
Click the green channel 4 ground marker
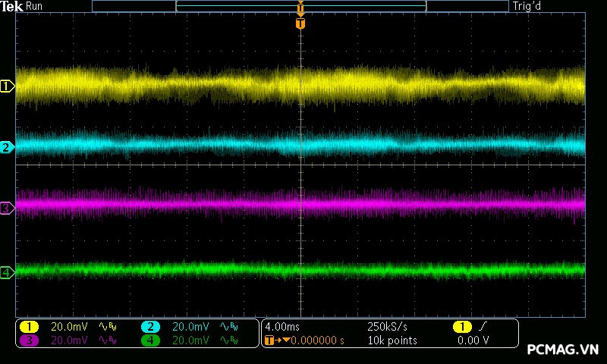7,272
